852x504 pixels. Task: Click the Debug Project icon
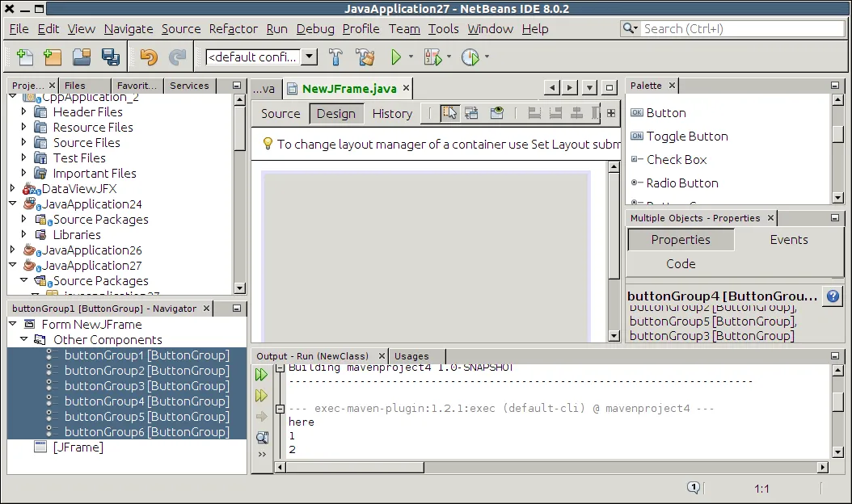click(x=433, y=57)
